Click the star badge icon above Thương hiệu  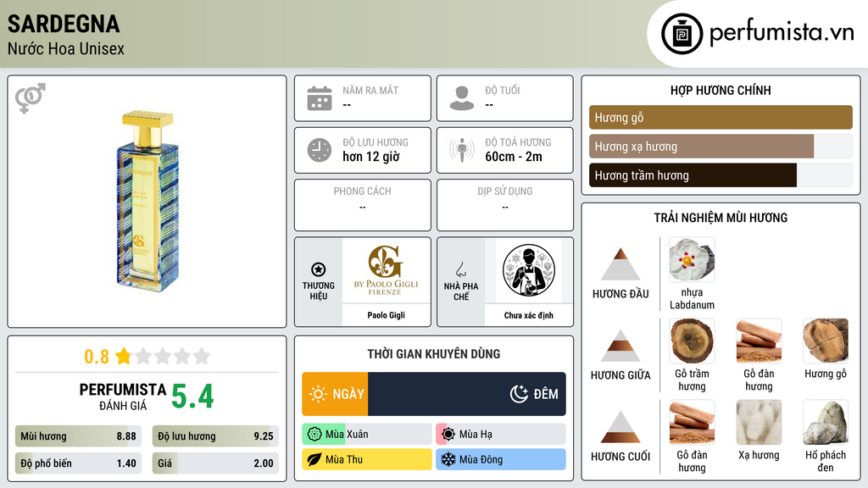[319, 269]
